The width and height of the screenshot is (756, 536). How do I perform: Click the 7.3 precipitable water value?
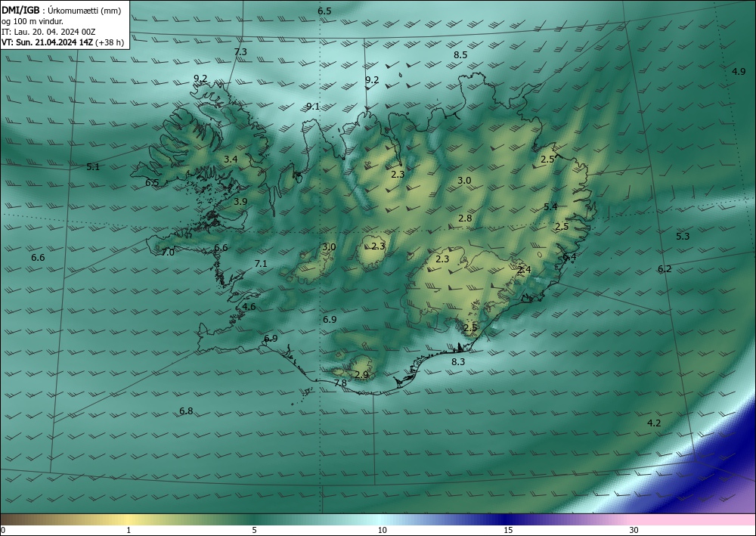(240, 51)
